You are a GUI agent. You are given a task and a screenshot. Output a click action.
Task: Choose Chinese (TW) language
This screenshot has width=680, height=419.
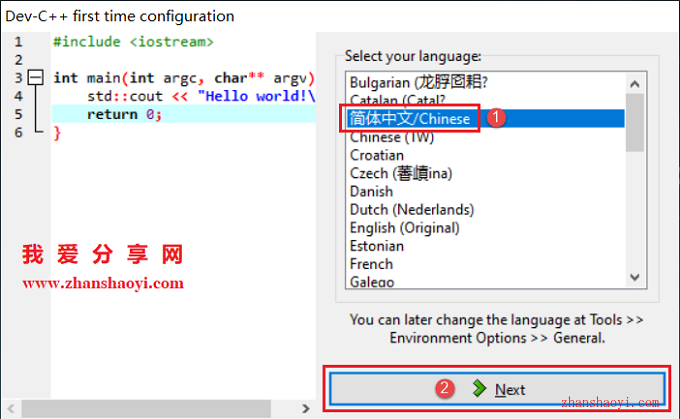pos(485,137)
